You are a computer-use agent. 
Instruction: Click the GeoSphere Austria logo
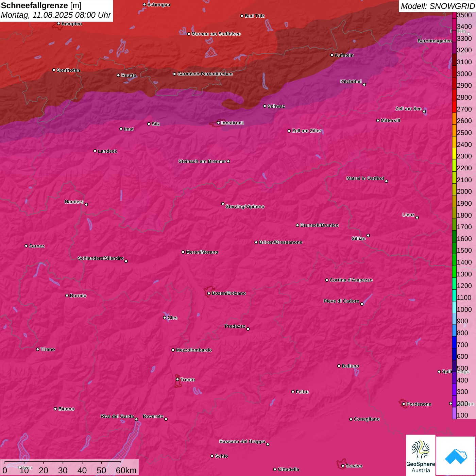tap(421, 455)
